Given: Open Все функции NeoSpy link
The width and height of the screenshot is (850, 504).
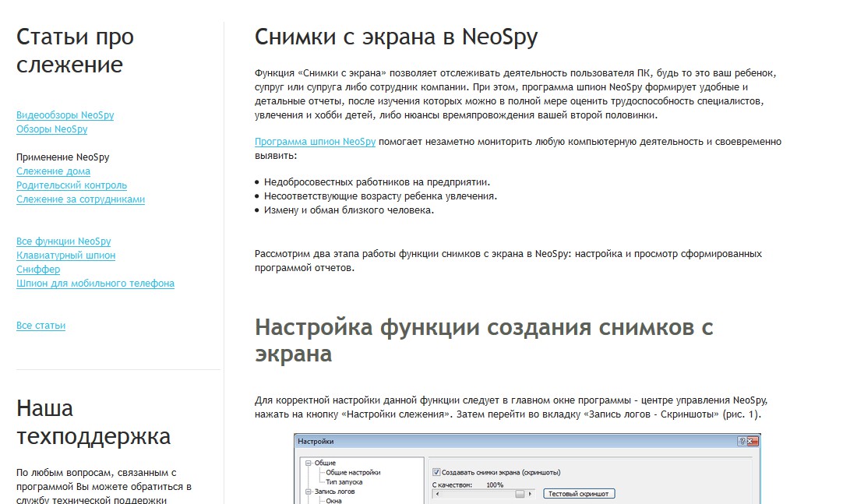Looking at the screenshot, I should (63, 241).
